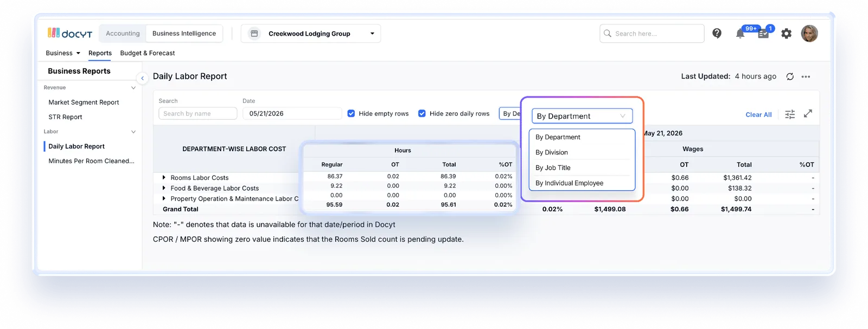
Task: Open the Market Segment Report
Action: 84,102
